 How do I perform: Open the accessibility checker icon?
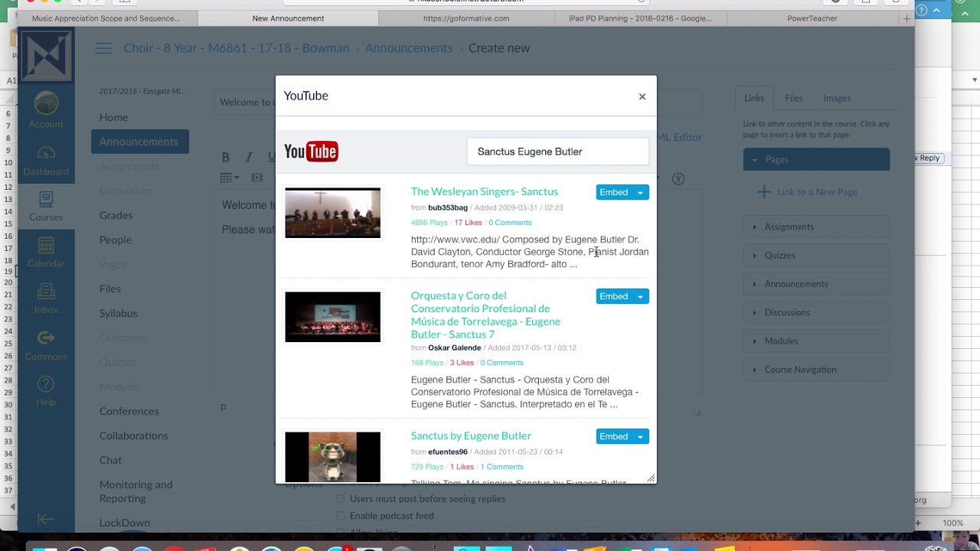click(x=678, y=178)
